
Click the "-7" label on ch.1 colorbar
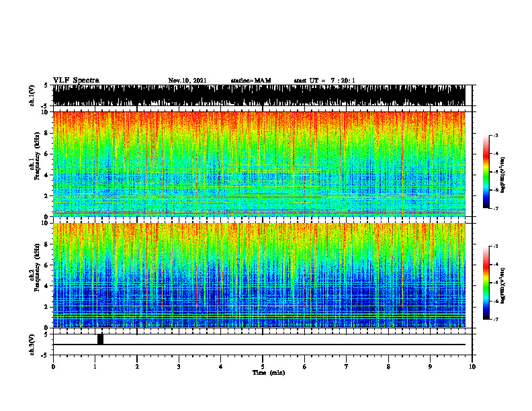pyautogui.click(x=495, y=208)
